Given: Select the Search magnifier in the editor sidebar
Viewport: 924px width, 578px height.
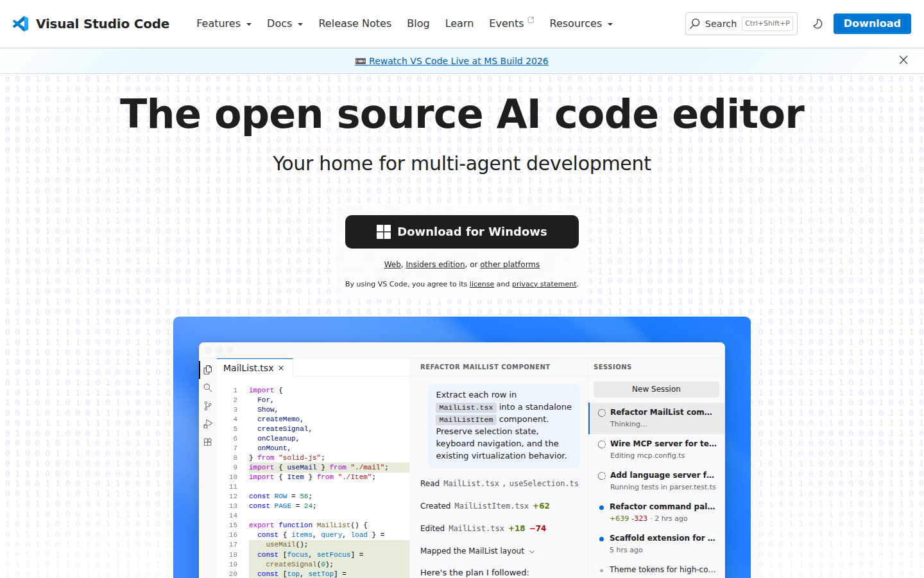Looking at the screenshot, I should (x=208, y=388).
